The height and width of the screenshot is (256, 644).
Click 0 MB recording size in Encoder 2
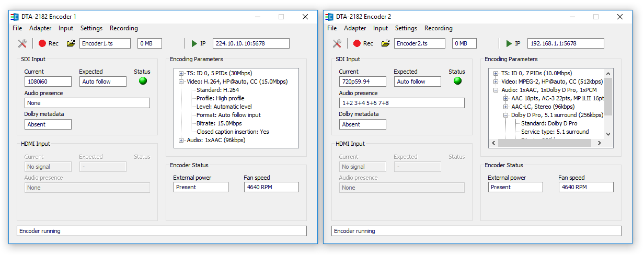[465, 43]
